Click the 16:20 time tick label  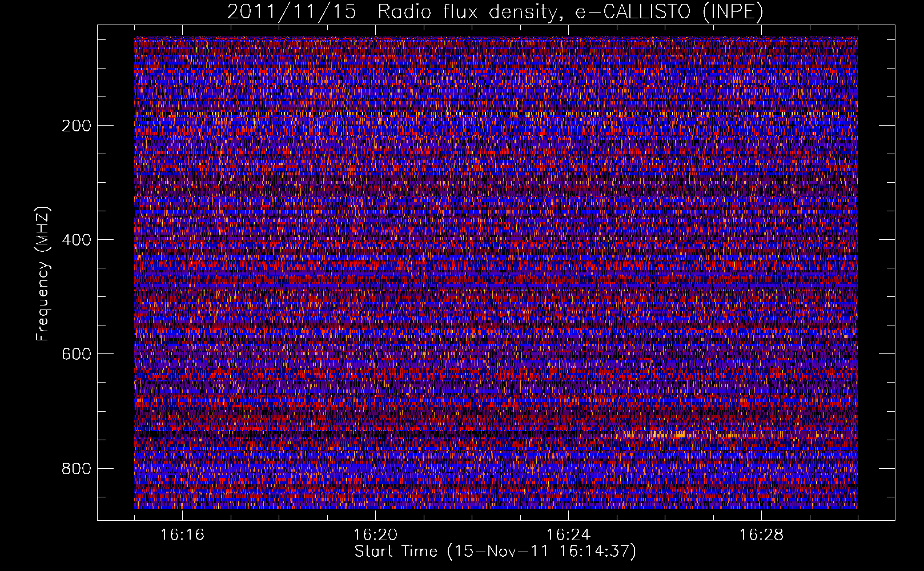coord(375,535)
